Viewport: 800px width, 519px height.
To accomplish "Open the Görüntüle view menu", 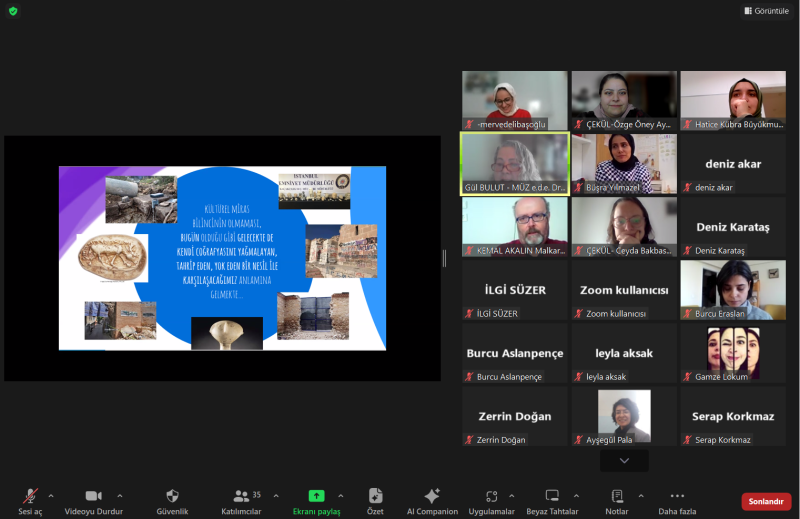I will click(767, 11).
